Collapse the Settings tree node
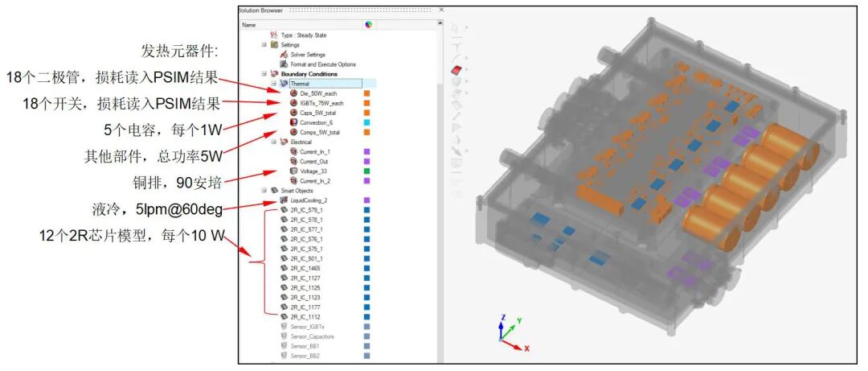The height and width of the screenshot is (371, 868). [x=264, y=45]
